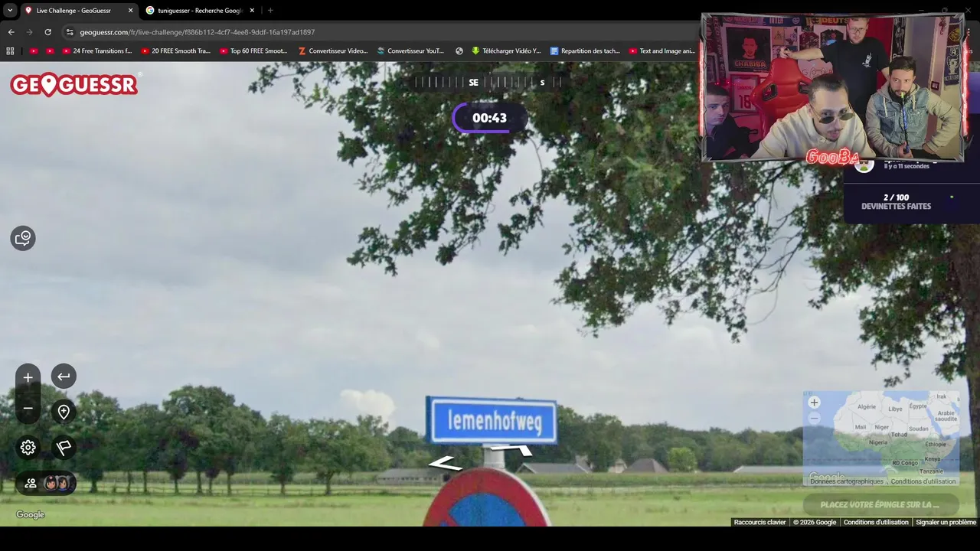980x551 pixels.
Task: View site information icon in the address bar
Action: [x=70, y=32]
